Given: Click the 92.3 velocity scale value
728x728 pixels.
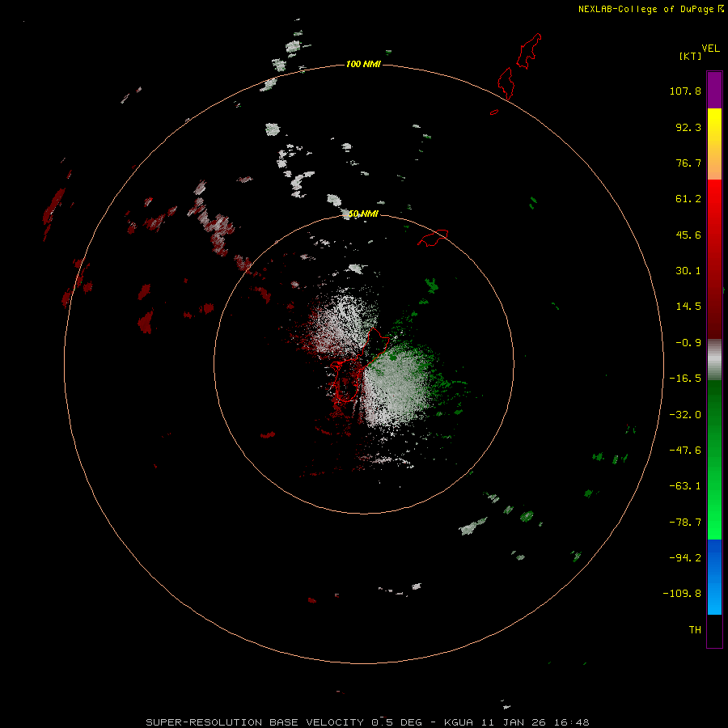Looking at the screenshot, I should [x=688, y=127].
